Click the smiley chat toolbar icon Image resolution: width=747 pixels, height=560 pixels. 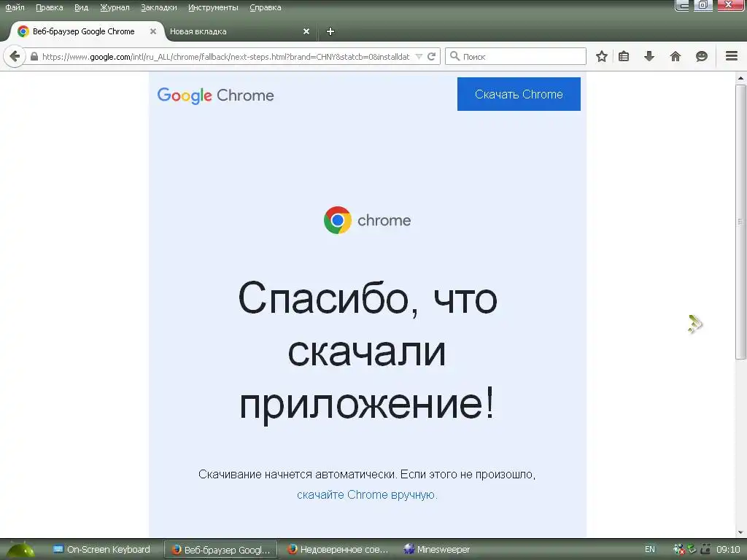(701, 57)
